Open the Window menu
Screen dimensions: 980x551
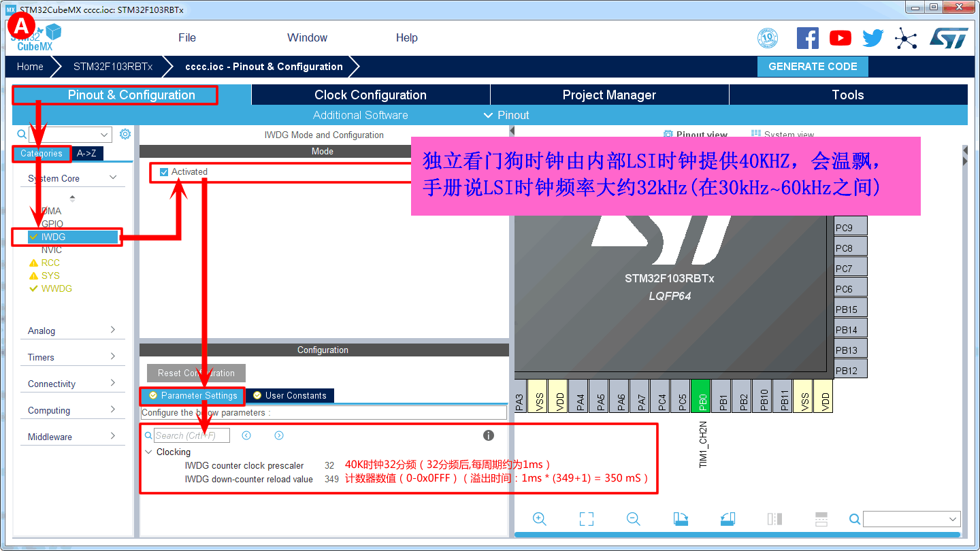[307, 37]
